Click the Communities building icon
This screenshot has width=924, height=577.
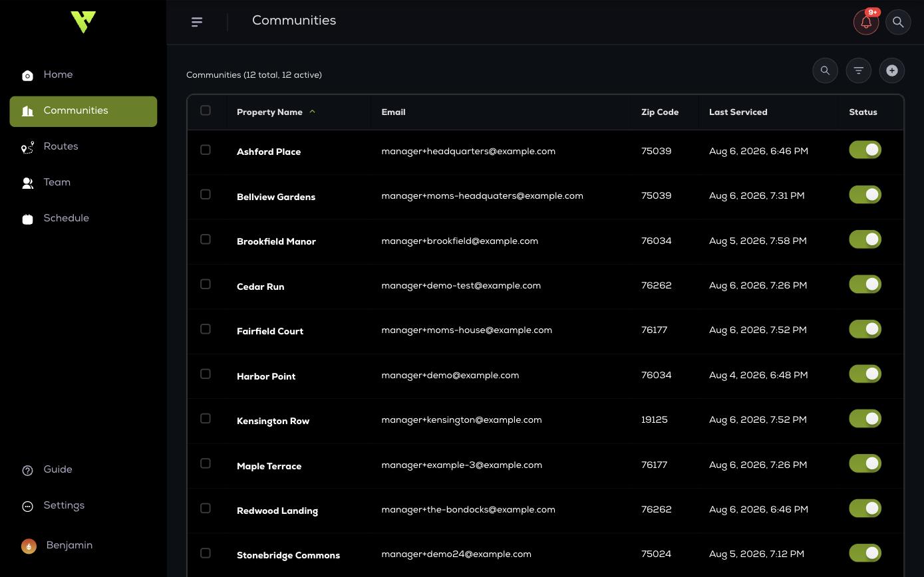[27, 111]
